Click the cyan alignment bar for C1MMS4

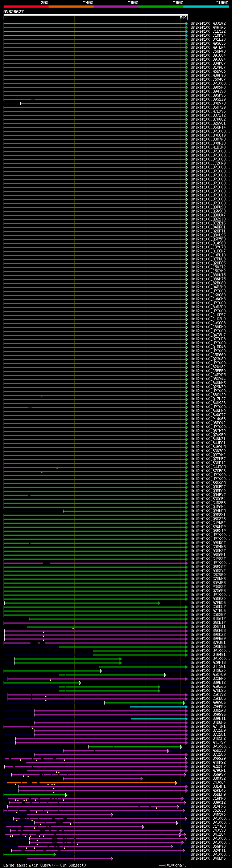click(x=96, y=36)
